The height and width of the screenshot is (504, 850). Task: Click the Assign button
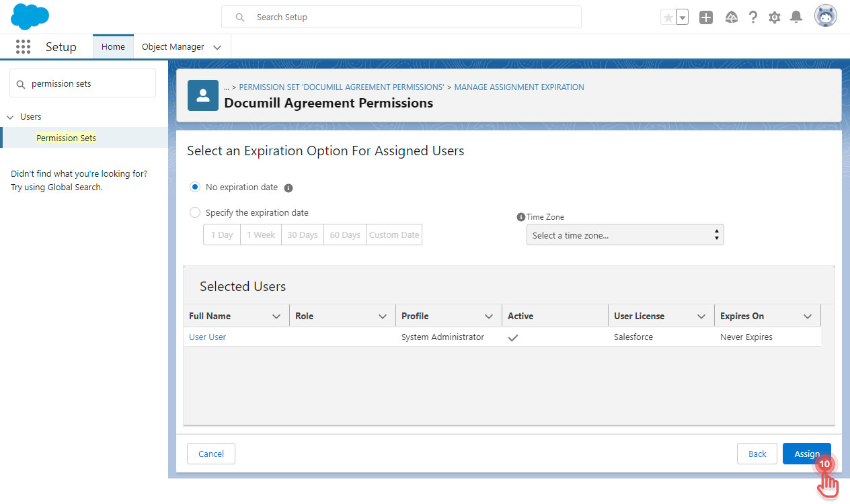[x=806, y=454]
